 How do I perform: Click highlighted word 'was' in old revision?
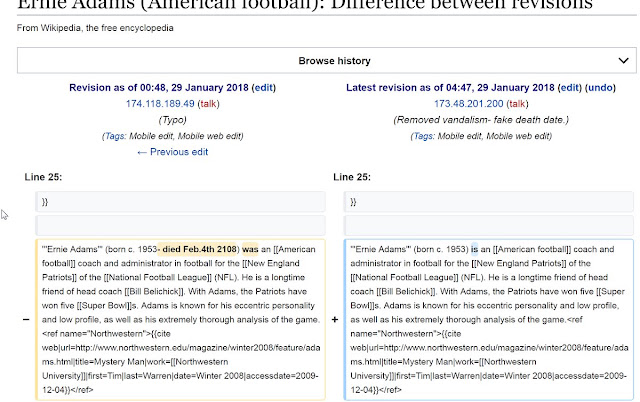[x=250, y=249]
